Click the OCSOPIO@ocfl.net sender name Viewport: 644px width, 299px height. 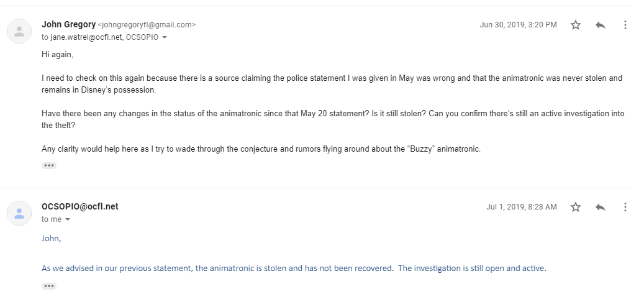[x=79, y=206]
